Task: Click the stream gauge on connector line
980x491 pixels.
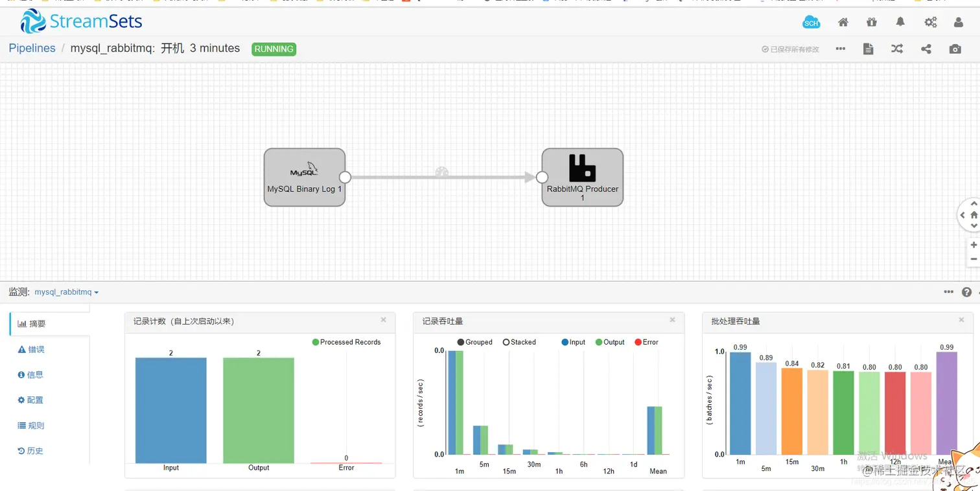Action: pyautogui.click(x=442, y=172)
